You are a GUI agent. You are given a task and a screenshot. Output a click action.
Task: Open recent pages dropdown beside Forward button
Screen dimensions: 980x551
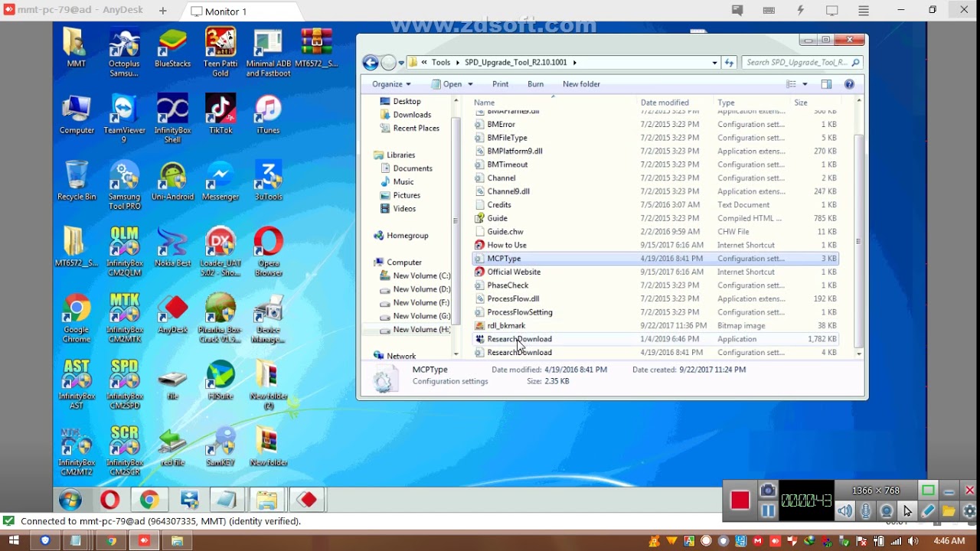point(401,63)
